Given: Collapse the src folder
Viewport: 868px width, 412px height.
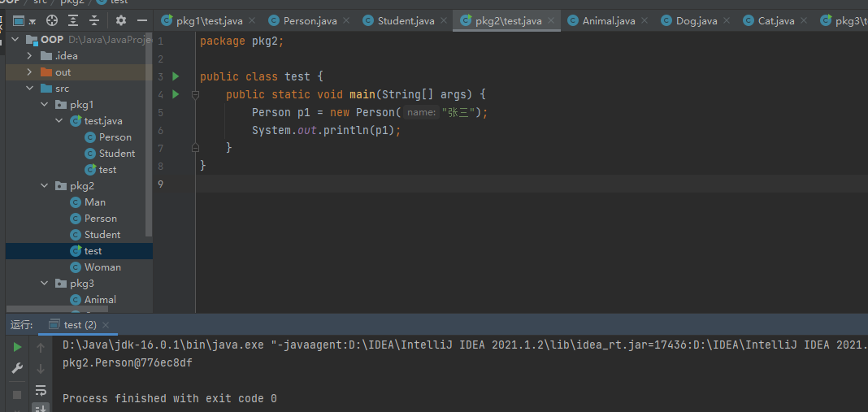Looking at the screenshot, I should tap(29, 89).
